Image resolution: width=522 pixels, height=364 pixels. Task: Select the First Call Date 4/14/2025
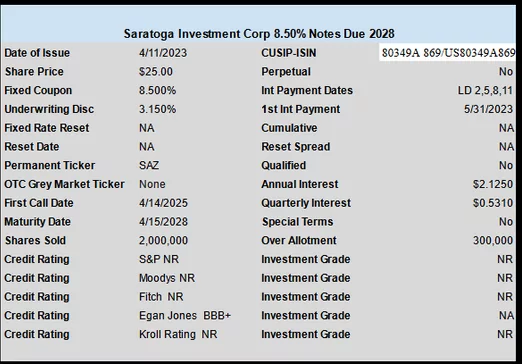click(163, 203)
